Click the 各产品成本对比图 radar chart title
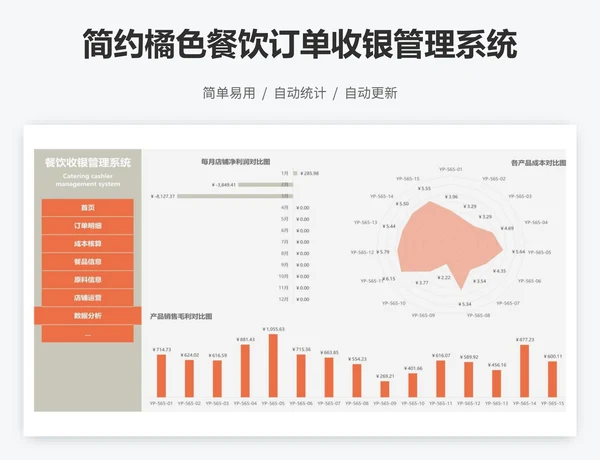The width and height of the screenshot is (600, 460). (x=538, y=162)
